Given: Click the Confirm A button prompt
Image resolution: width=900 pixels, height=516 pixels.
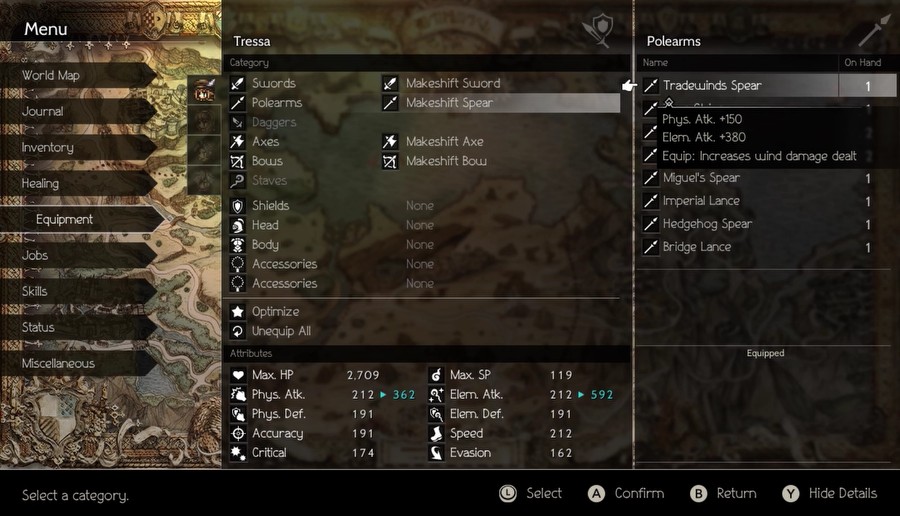Looking at the screenshot, I should pos(626,494).
